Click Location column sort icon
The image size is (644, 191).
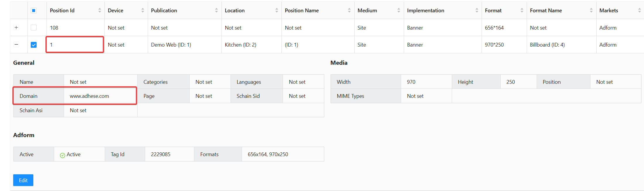(x=277, y=11)
